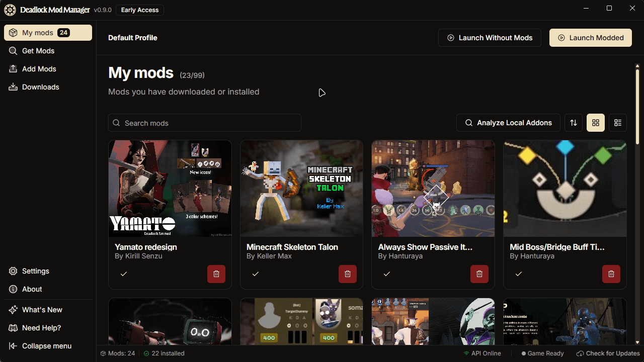This screenshot has width=644, height=362.
Task: Switch to grid view layout
Action: pyautogui.click(x=596, y=123)
